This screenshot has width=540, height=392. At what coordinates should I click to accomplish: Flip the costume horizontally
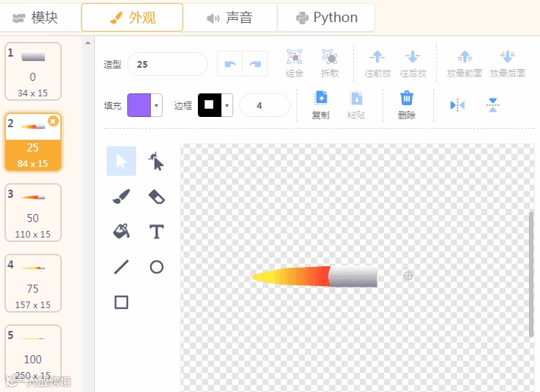(x=458, y=105)
